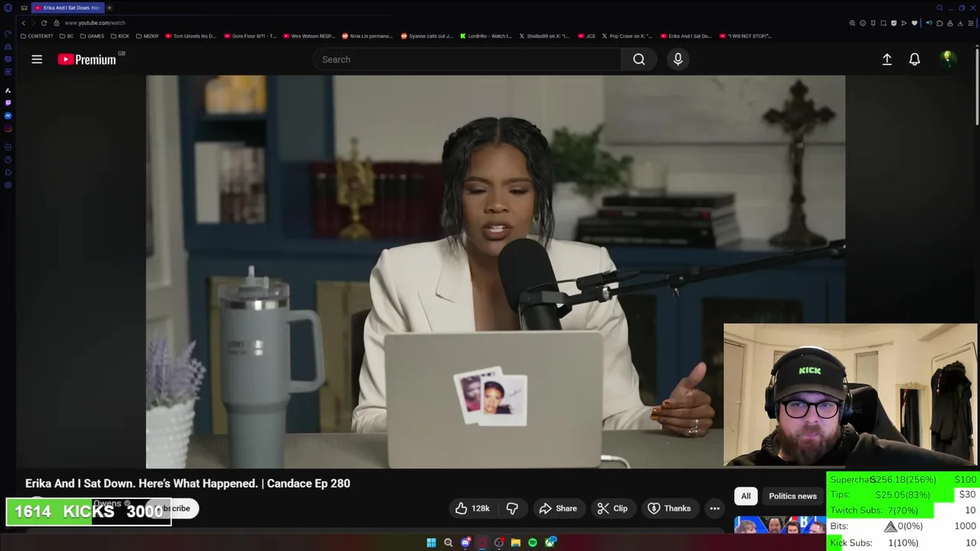Image resolution: width=980 pixels, height=551 pixels.
Task: Open the Gore Floor 9/11 bookmark
Action: tap(250, 36)
